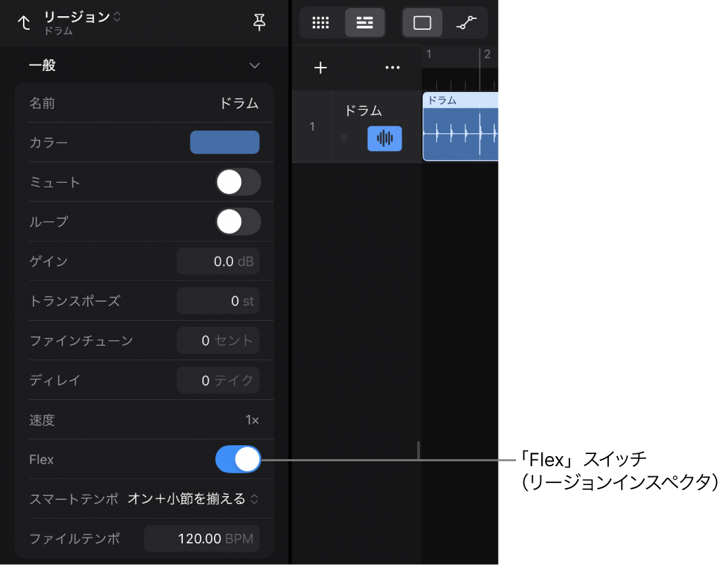The height and width of the screenshot is (565, 728).
Task: Open the カラー blue swatch
Action: click(225, 142)
